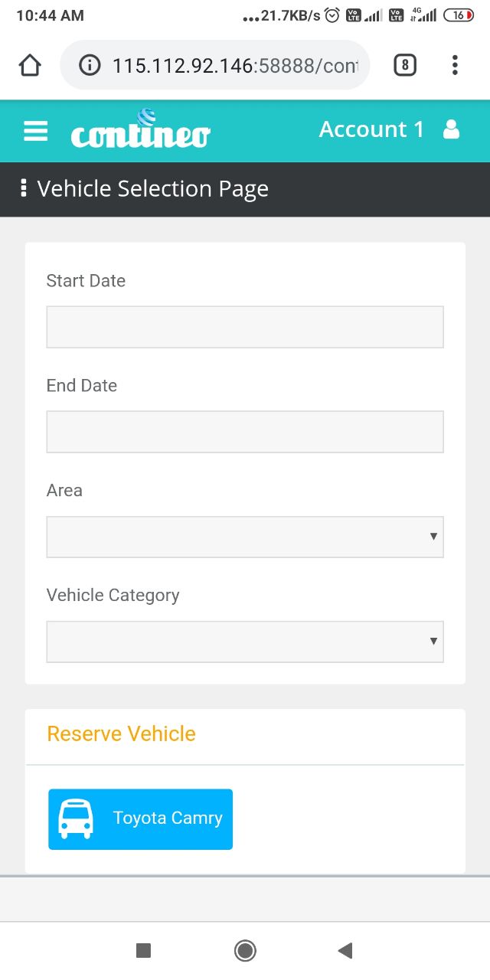The width and height of the screenshot is (490, 980).
Task: Tap Android home circle button
Action: tap(245, 951)
